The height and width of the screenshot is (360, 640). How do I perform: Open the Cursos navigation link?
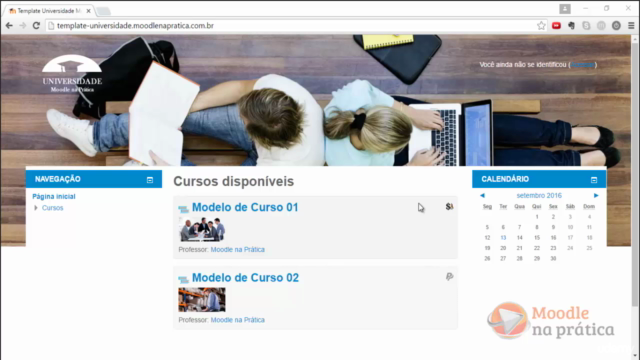click(53, 208)
